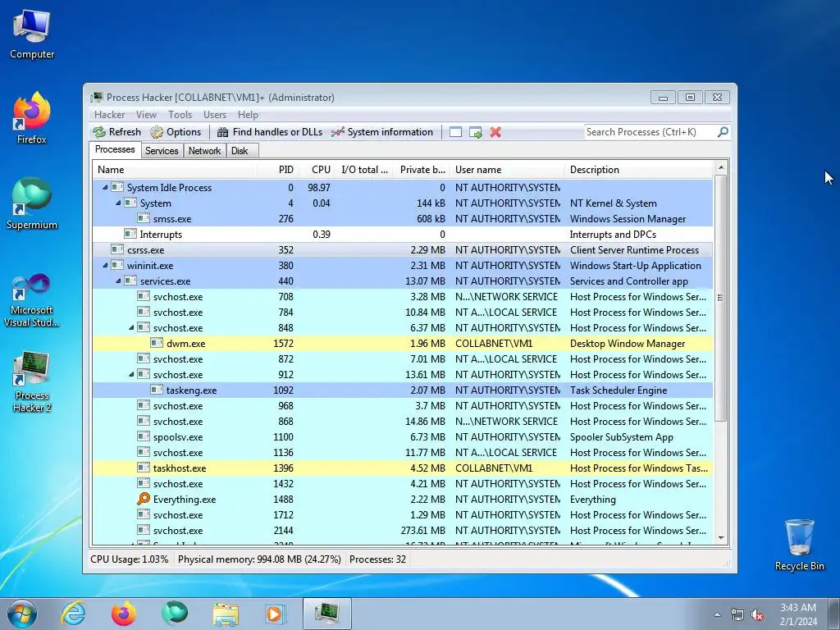Image resolution: width=840 pixels, height=630 pixels.
Task: Click the CPU Usage status bar entry
Action: [129, 559]
